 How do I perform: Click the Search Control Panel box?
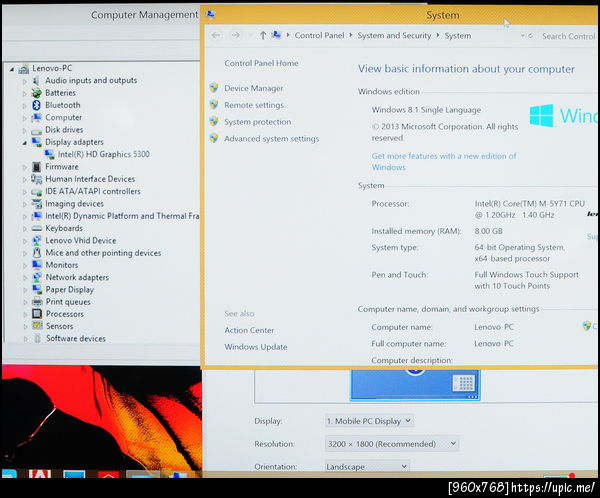(x=568, y=36)
